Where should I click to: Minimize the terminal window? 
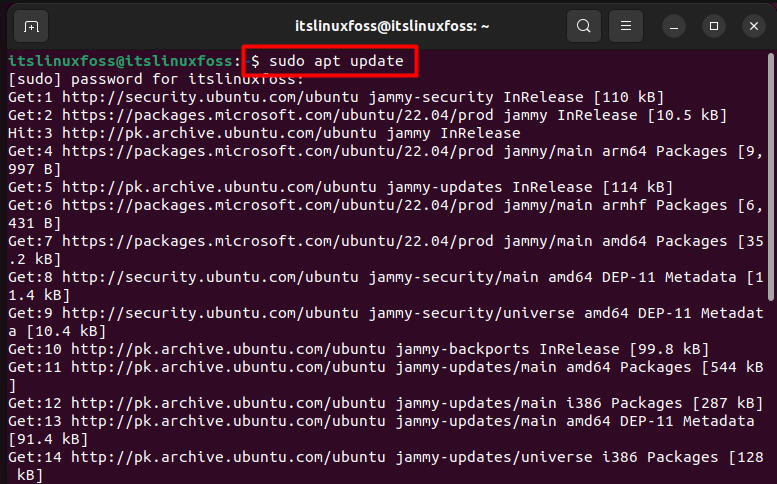pyautogui.click(x=674, y=26)
